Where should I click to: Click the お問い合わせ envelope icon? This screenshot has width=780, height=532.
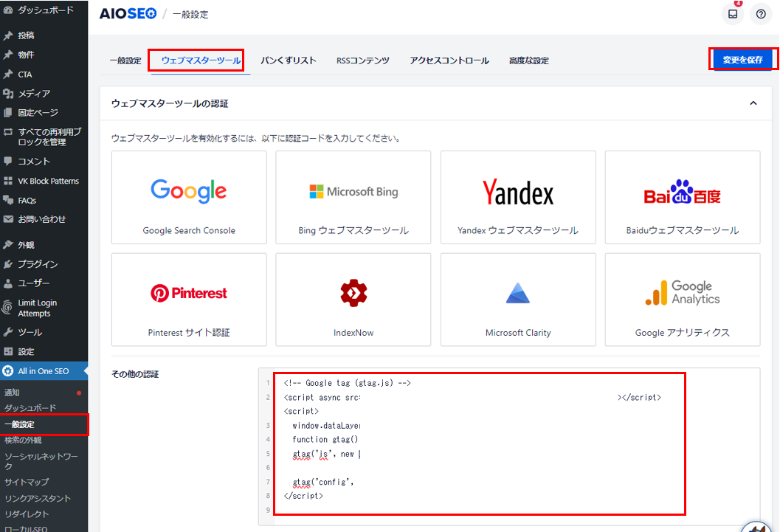[x=8, y=219]
